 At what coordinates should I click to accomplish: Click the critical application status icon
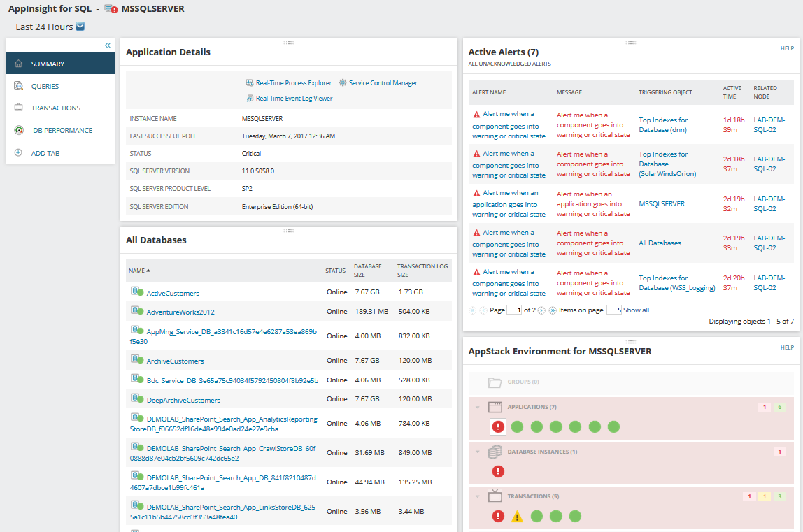point(498,426)
